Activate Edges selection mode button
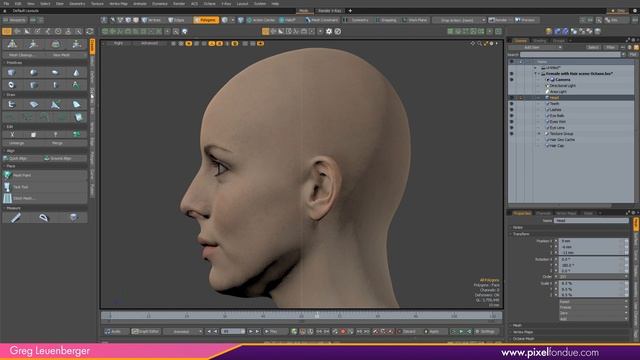Screen dimensions: 640x360 tap(177, 20)
